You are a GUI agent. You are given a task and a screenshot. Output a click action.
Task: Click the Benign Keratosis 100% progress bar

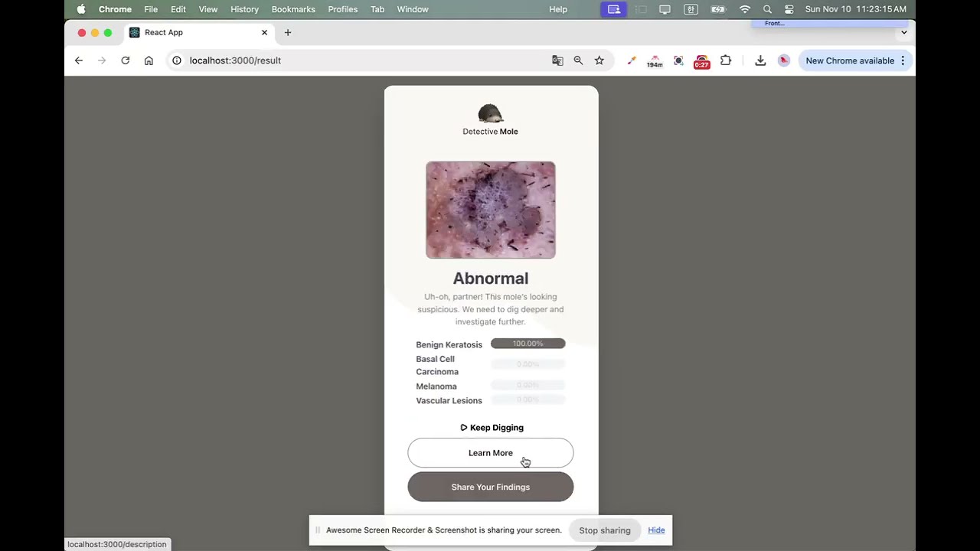[528, 344]
